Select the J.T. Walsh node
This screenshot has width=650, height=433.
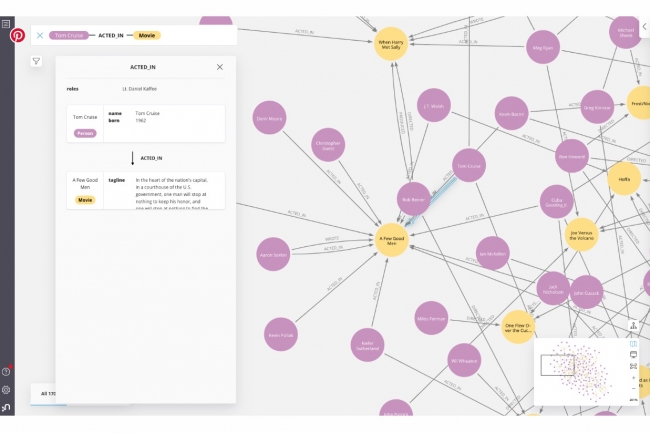434,106
